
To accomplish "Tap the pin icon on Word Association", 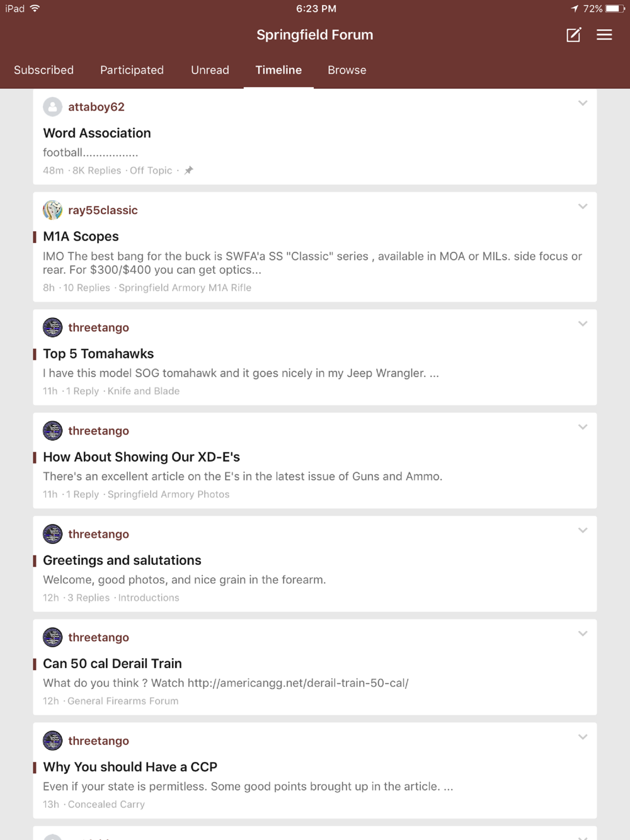I will [x=188, y=170].
